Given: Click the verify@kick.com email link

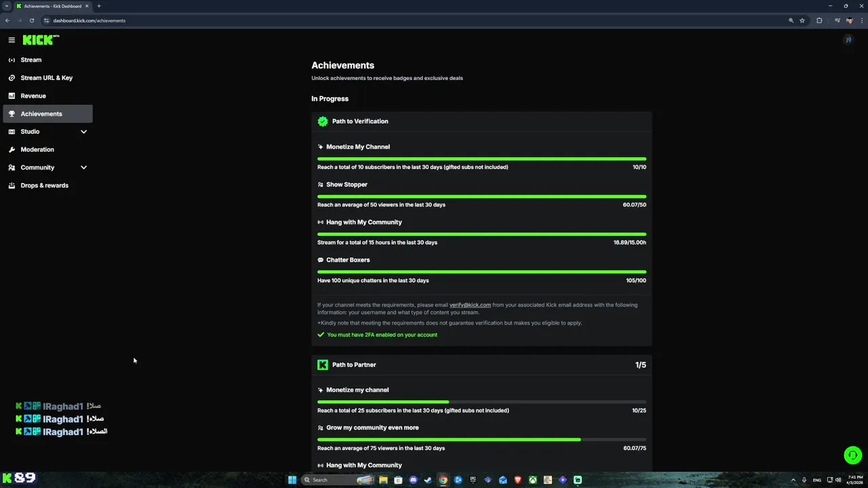Looking at the screenshot, I should click(x=470, y=305).
